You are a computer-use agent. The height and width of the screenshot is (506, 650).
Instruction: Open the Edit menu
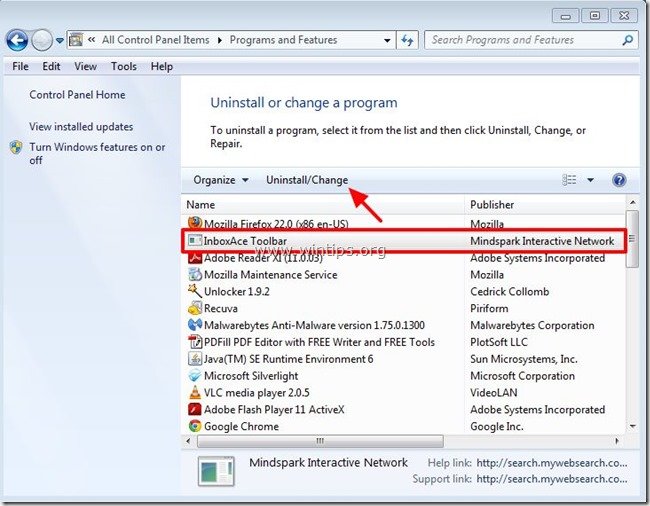[51, 66]
